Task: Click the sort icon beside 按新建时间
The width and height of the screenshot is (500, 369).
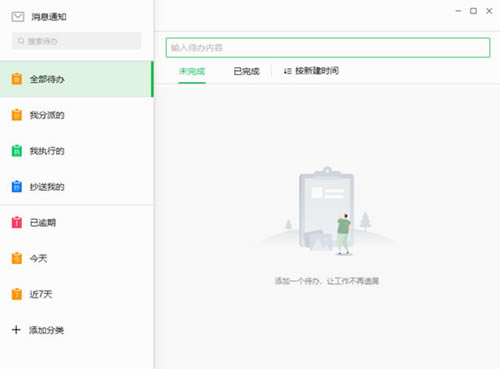Action: pos(287,71)
